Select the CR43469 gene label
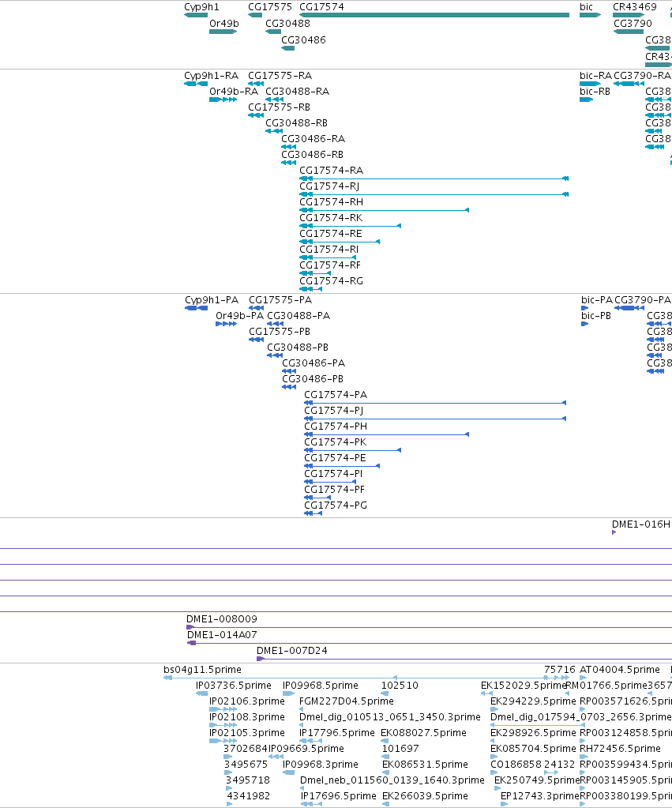This screenshot has width=672, height=808. pos(635,6)
